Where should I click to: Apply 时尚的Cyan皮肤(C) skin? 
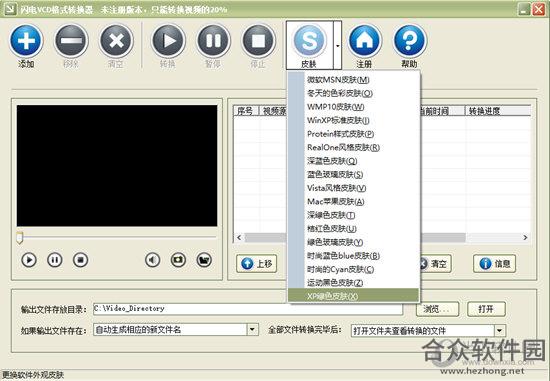click(x=354, y=269)
